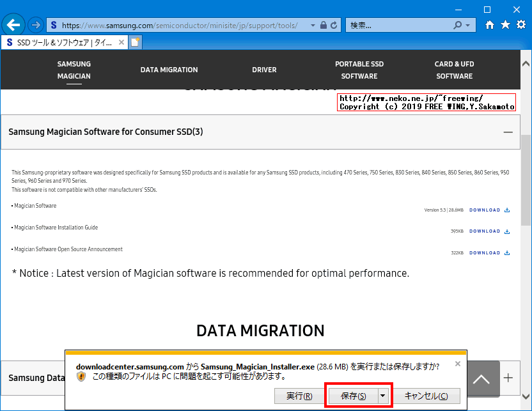Click the new tab button
Image resolution: width=532 pixels, height=411 pixels.
point(135,42)
